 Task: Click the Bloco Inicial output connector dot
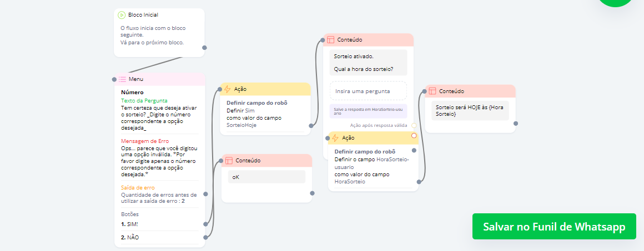[x=205, y=48]
